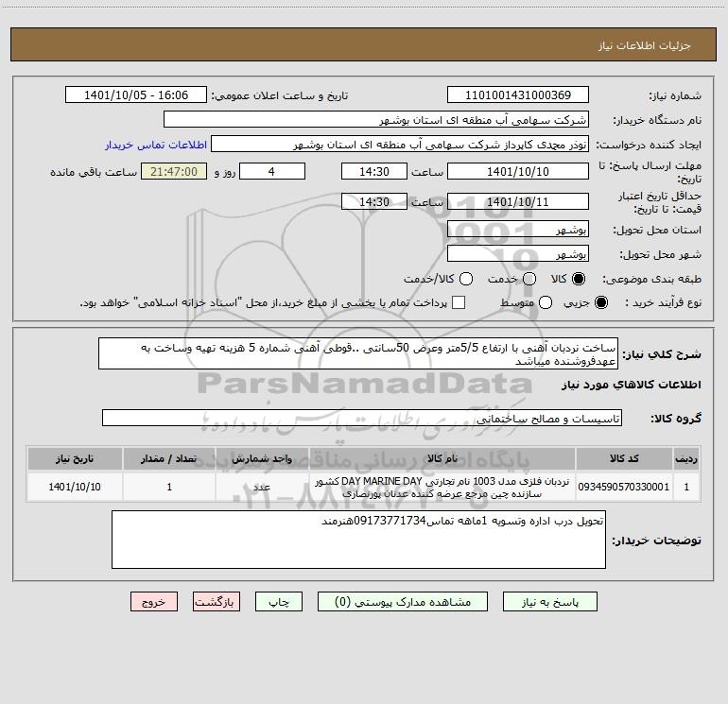
Task: Click the buyer organization name field
Action: [376, 120]
